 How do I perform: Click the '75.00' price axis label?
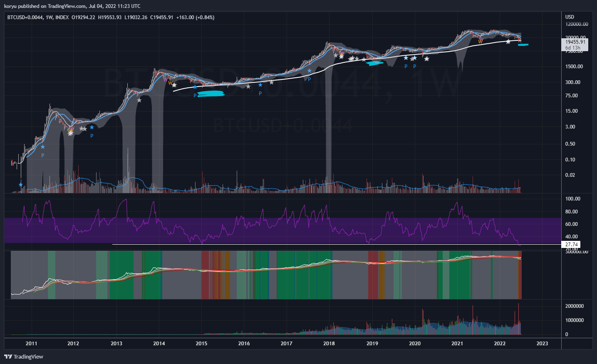click(x=572, y=96)
